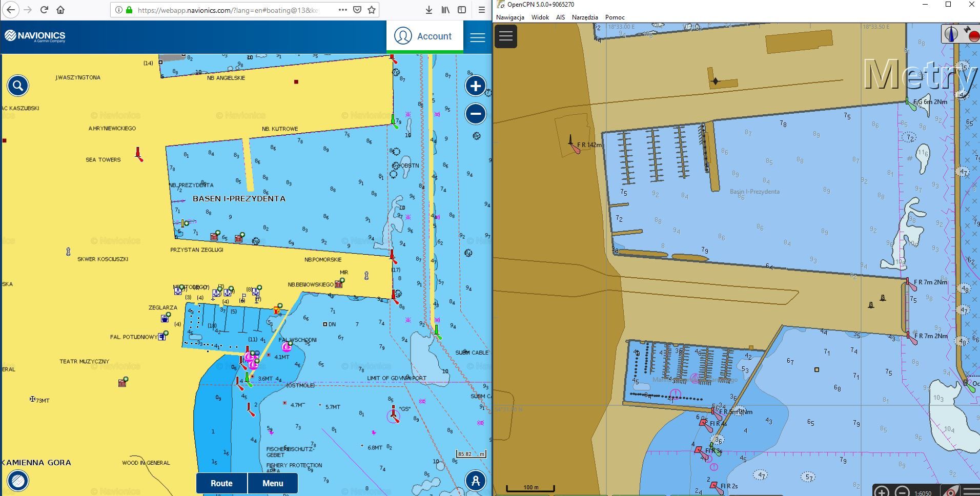Open the Nawigacja menu
Image resolution: width=980 pixels, height=496 pixels.
pos(510,17)
